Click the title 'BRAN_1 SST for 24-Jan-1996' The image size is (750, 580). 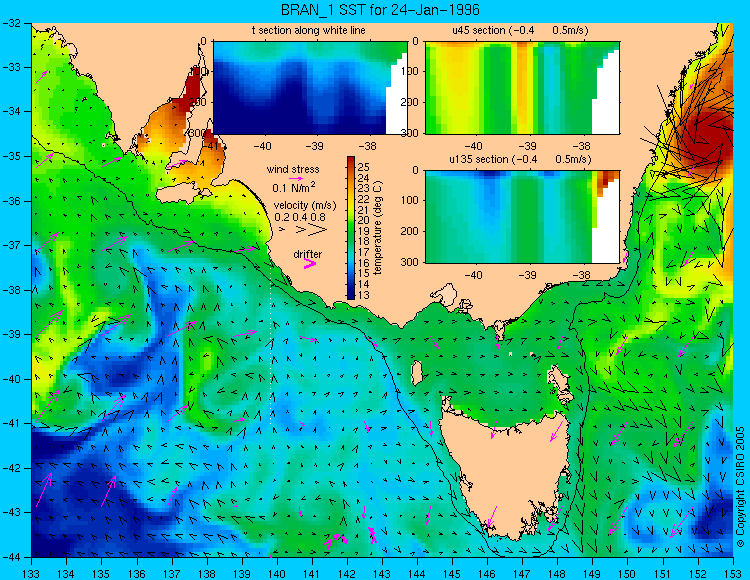[x=380, y=10]
